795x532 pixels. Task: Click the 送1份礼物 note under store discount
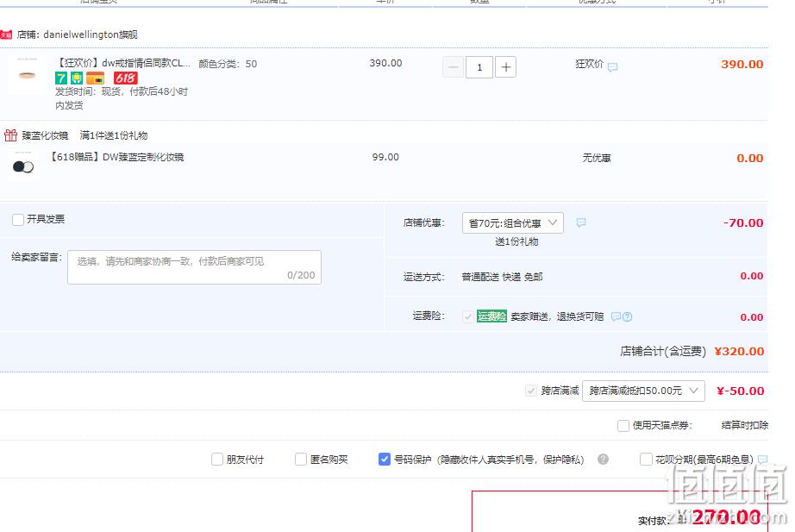tap(516, 242)
